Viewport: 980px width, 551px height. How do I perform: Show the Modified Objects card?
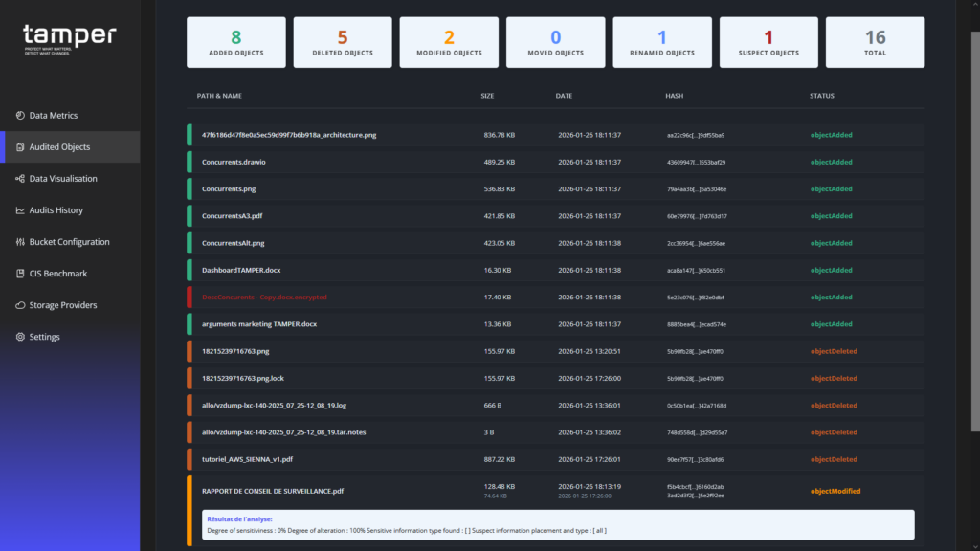point(449,42)
